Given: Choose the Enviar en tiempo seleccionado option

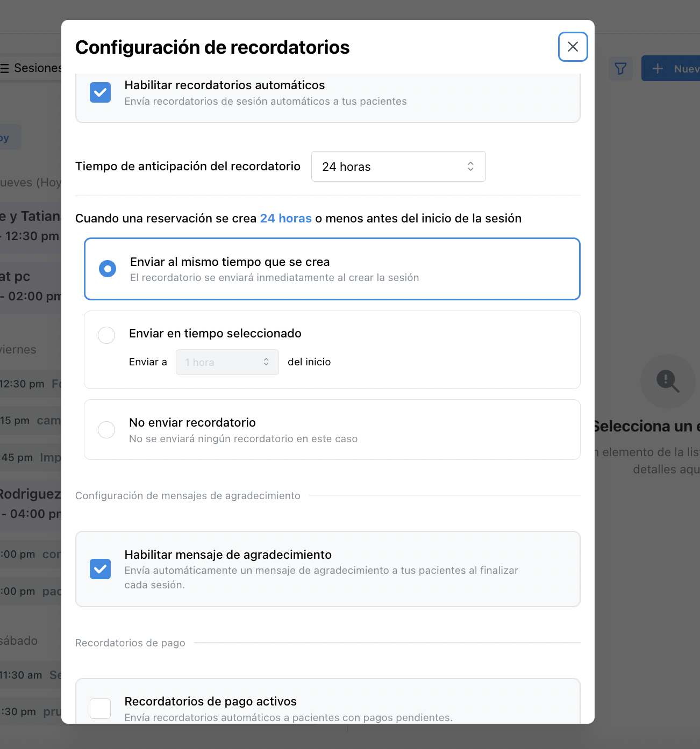Looking at the screenshot, I should 106,335.
